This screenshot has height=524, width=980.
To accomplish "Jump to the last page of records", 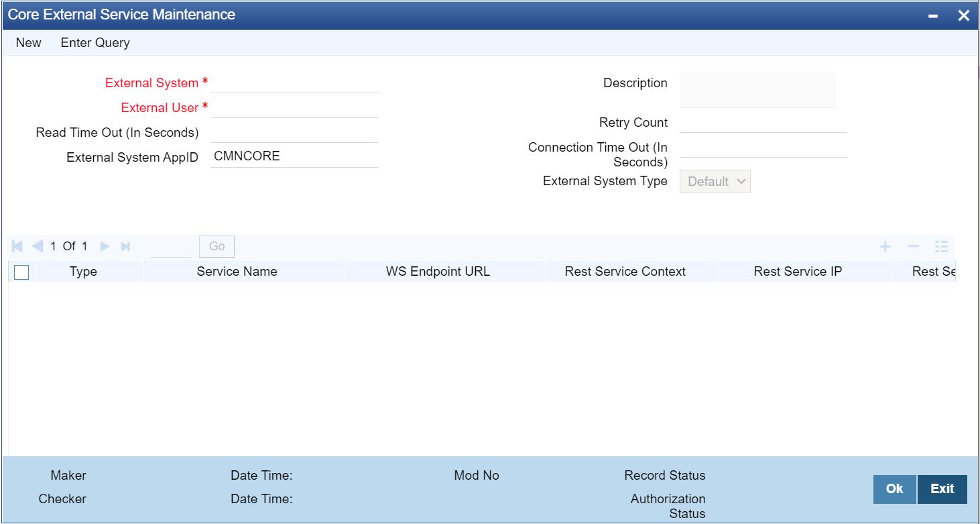I will 125,246.
